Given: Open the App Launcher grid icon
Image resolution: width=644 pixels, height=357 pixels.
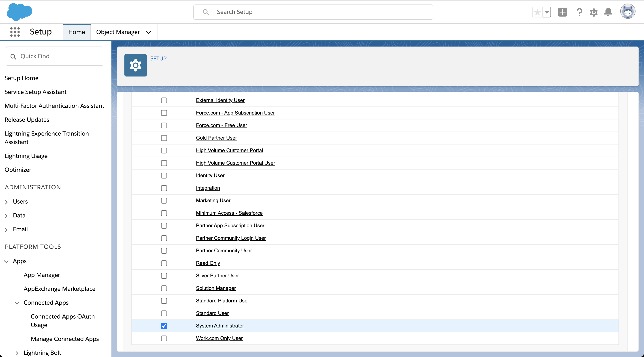Looking at the screenshot, I should pyautogui.click(x=15, y=32).
